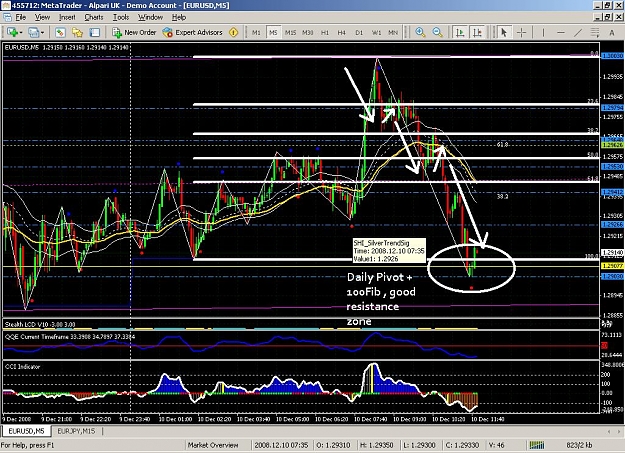Image resolution: width=625 pixels, height=453 pixels.
Task: Select the Trendline drawing tool
Action: click(578, 32)
